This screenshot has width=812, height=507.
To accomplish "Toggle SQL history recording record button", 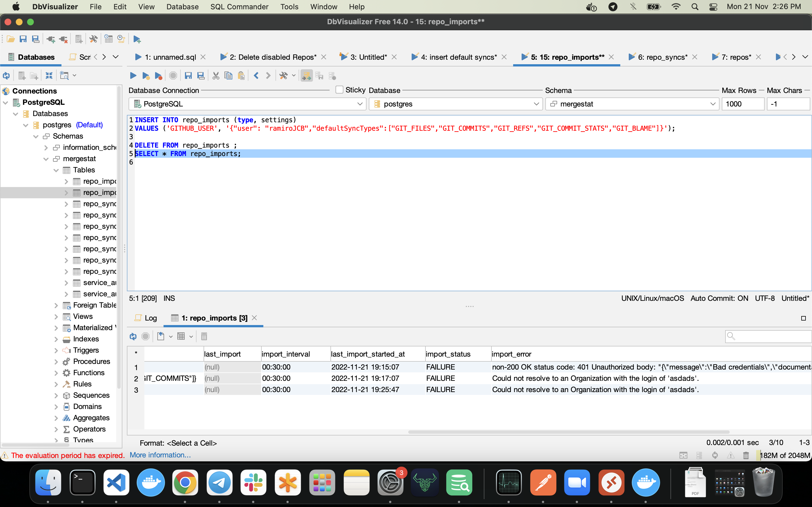I will (145, 336).
